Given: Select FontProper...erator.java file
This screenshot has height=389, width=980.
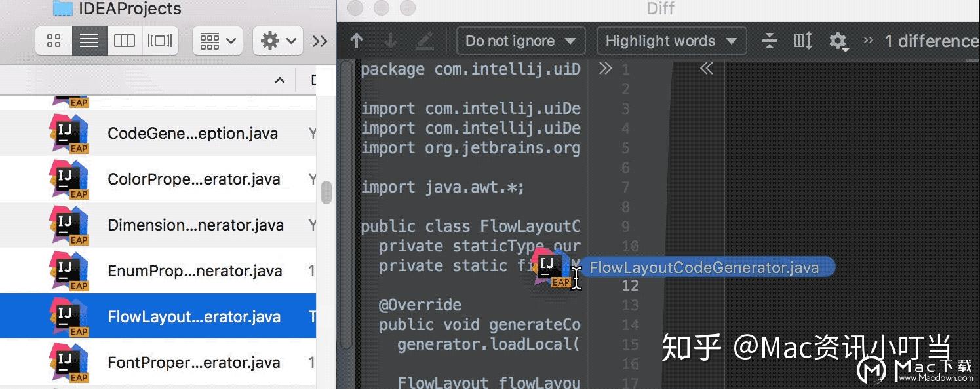Looking at the screenshot, I should [x=194, y=362].
